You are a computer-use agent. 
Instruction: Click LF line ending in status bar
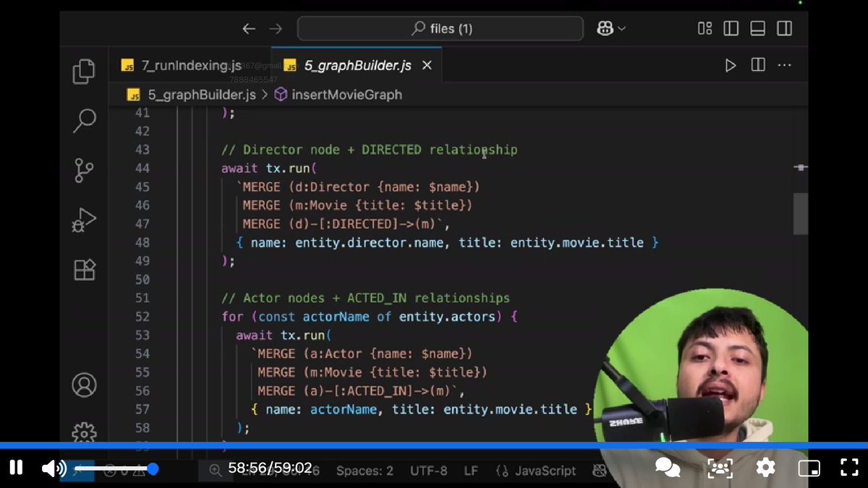point(471,471)
